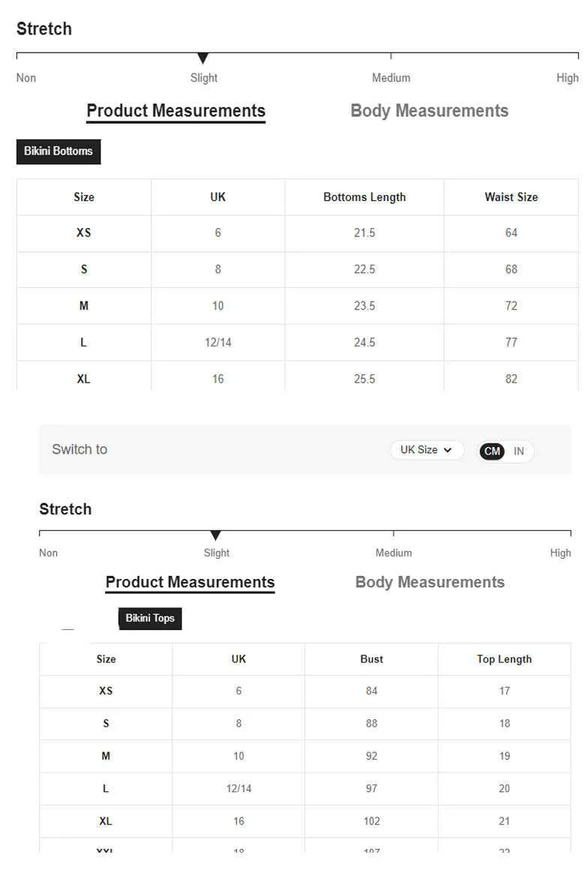Viewport: 588px width, 876px height.
Task: Select lower Product Measurements tab
Action: coord(190,582)
